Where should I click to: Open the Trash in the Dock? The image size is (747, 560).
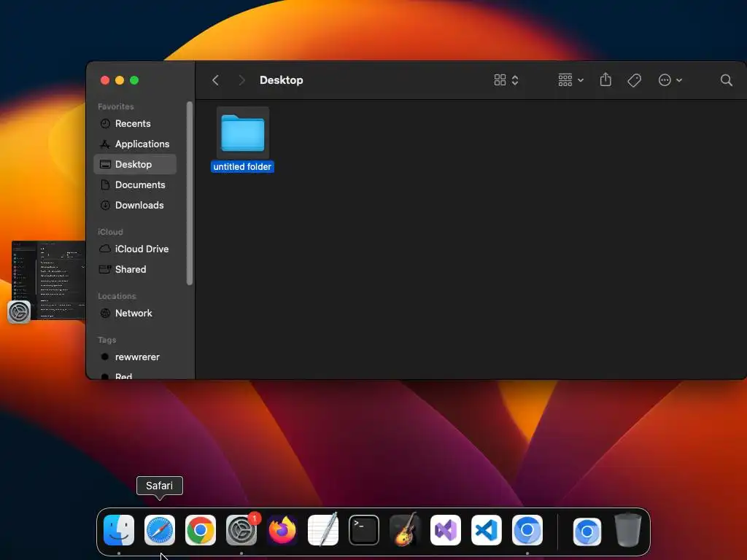click(x=628, y=530)
